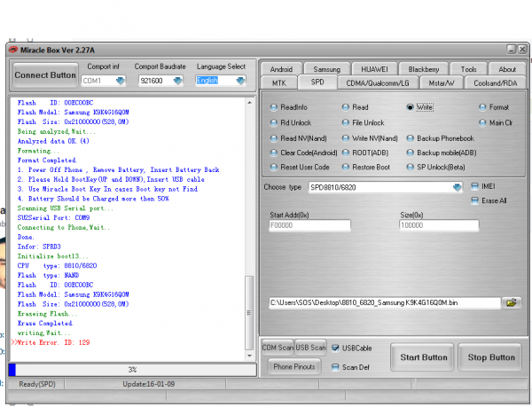Click the firmware file path field
This screenshot has height=407, width=532.
tap(385, 302)
